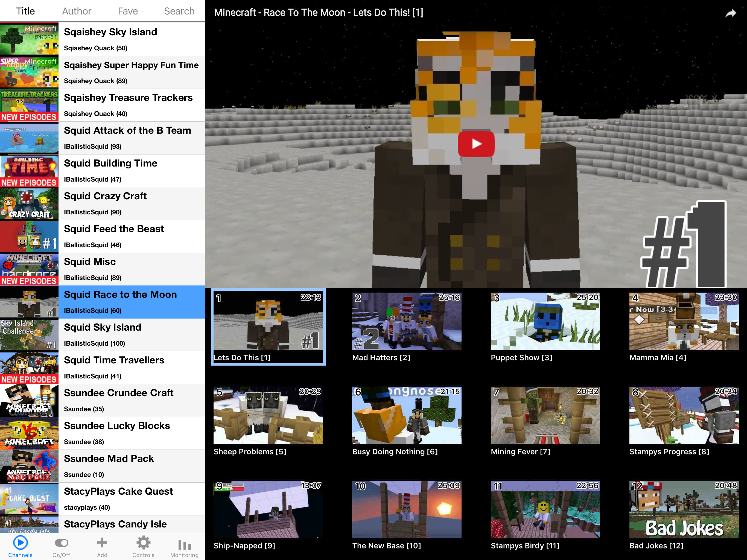The width and height of the screenshot is (747, 560).
Task: Switch to the Author sort tab
Action: pos(77,11)
